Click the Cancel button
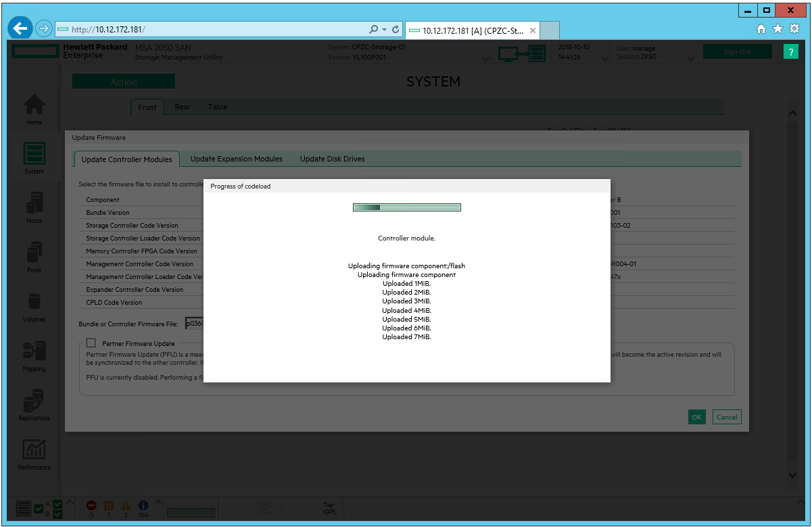This screenshot has width=812, height=527. (727, 417)
